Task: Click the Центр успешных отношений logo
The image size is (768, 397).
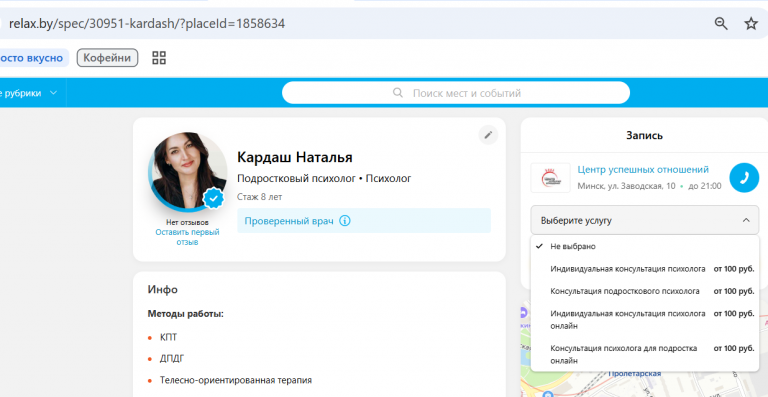Action: 550,178
